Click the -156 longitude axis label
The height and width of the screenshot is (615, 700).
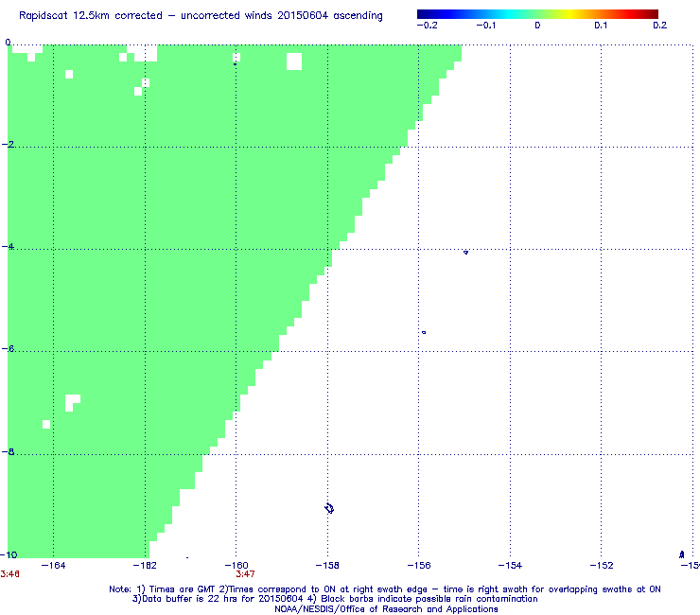(x=419, y=566)
